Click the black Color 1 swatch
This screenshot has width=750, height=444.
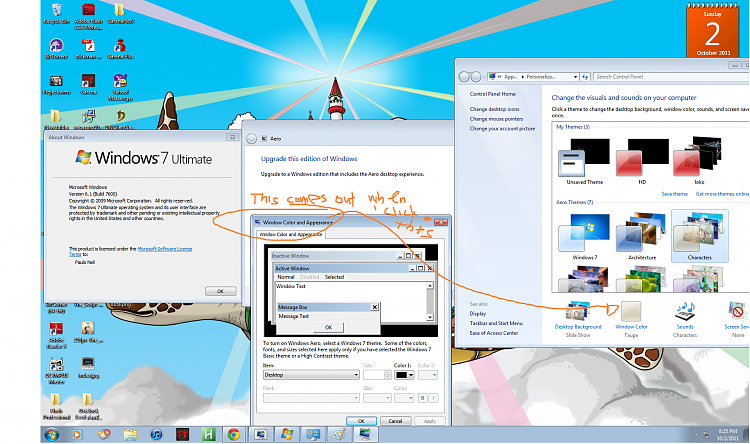click(x=401, y=375)
